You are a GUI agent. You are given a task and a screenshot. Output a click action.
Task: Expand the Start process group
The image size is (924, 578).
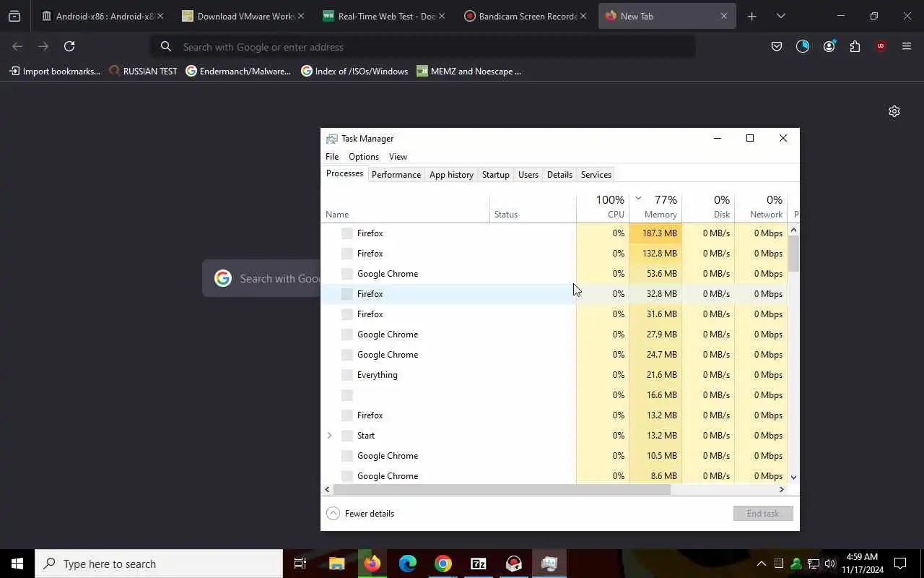coord(330,436)
